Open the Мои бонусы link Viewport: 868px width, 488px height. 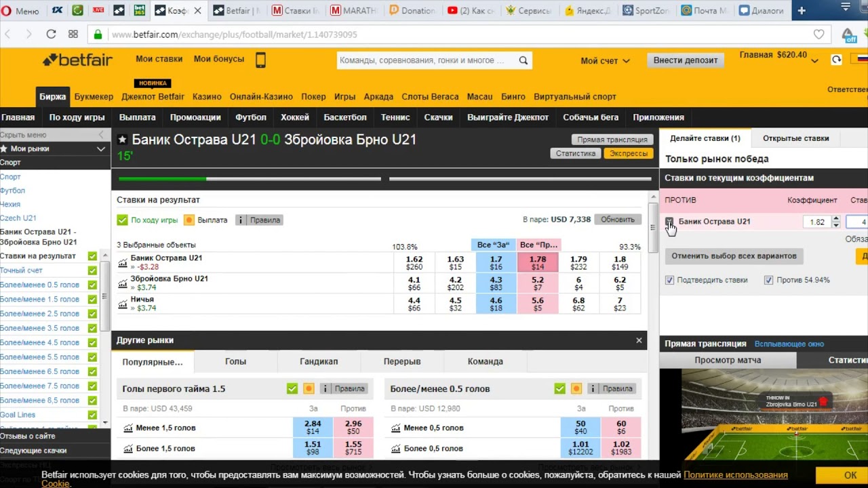pos(218,59)
